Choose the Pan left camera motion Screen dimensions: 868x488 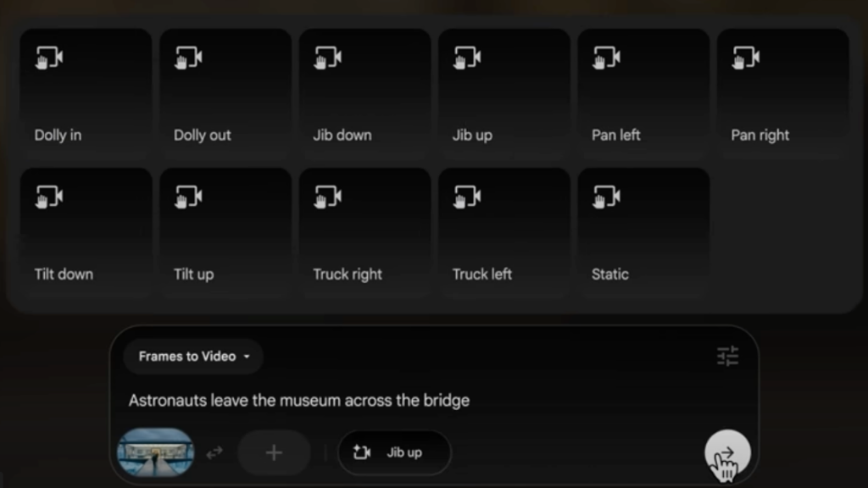pyautogui.click(x=643, y=93)
